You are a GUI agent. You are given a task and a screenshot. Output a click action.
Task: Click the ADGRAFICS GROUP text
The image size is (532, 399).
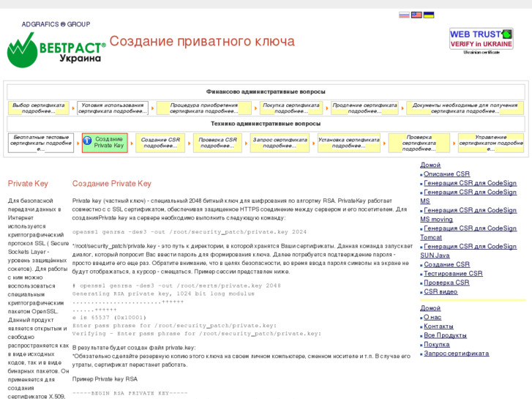[56, 24]
